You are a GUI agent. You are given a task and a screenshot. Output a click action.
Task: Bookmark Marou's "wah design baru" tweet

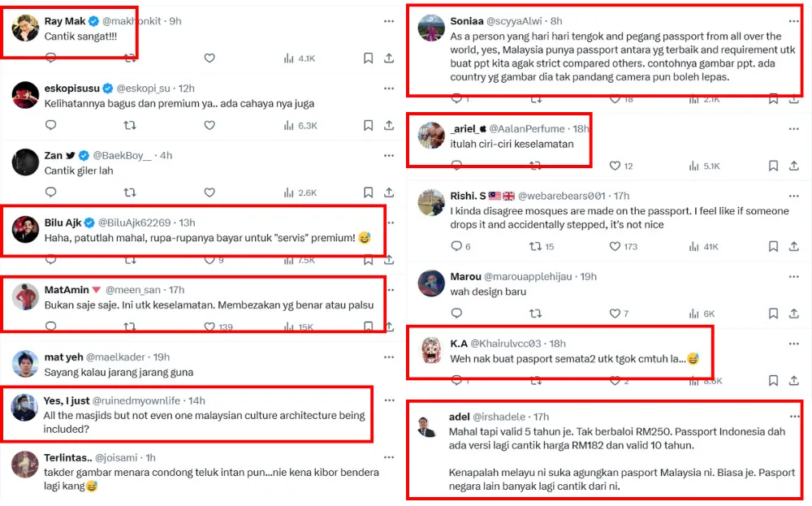coord(772,314)
